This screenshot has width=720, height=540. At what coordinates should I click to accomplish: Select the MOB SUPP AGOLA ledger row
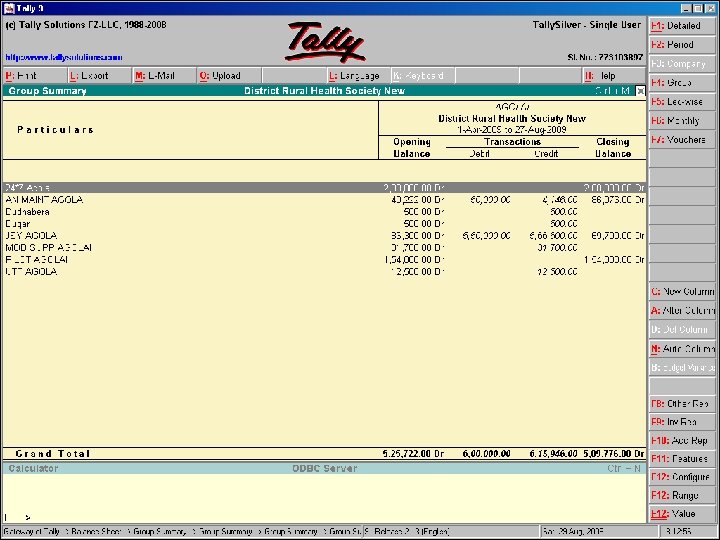point(324,248)
